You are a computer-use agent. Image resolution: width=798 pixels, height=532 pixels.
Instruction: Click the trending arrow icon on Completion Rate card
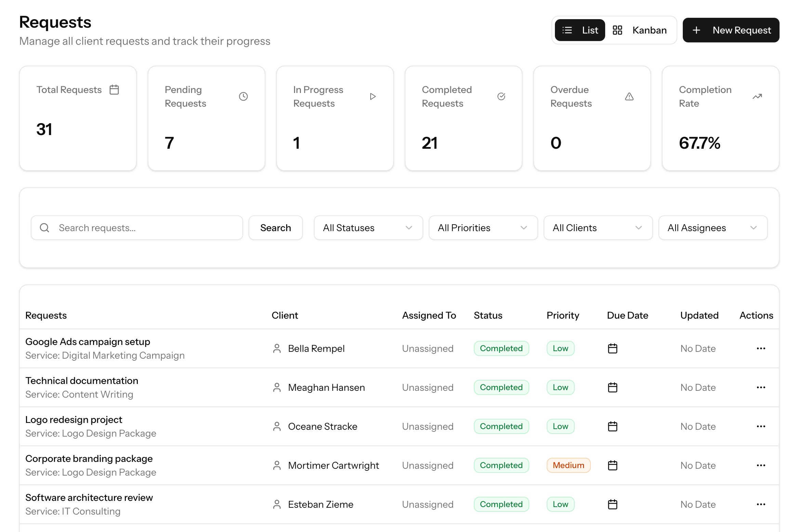pyautogui.click(x=757, y=96)
